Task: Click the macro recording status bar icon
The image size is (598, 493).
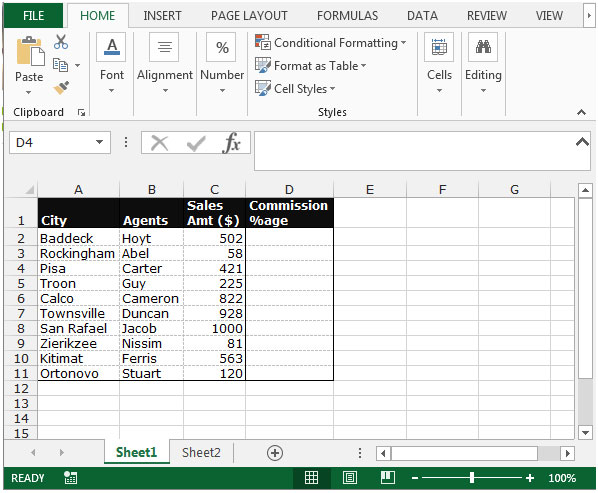Action: pos(71,478)
